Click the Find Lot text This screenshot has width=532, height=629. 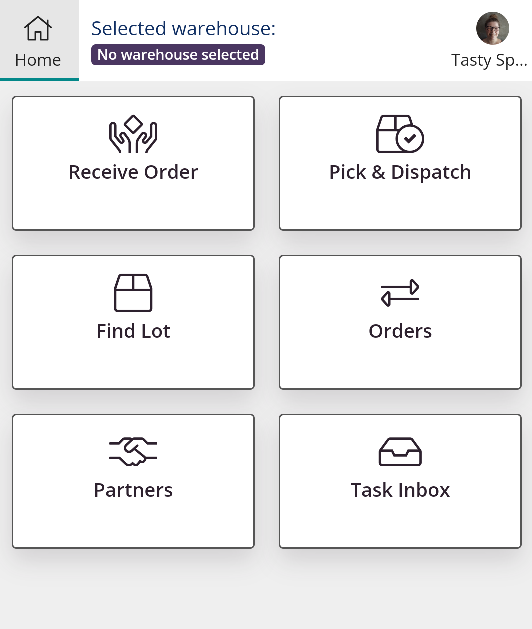click(133, 331)
